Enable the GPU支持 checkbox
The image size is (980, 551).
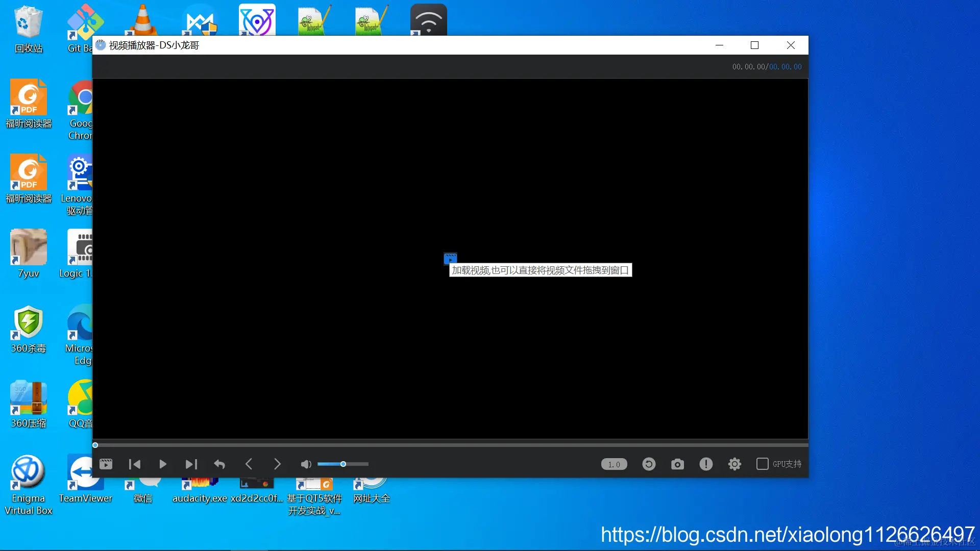tap(762, 464)
